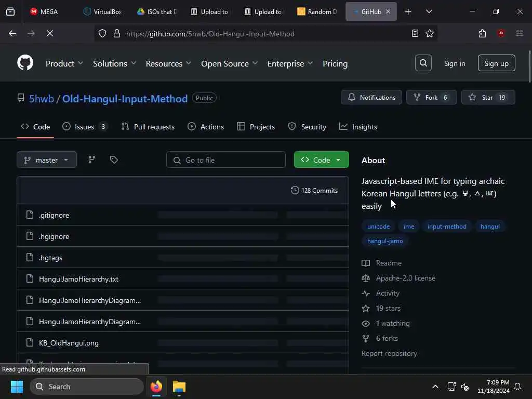
Task: View the 128 Commits history
Action: point(314,190)
